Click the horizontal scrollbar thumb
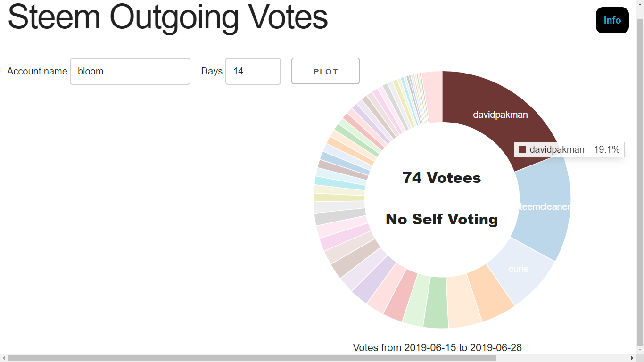Screen dimensions: 644x362 coord(252,358)
